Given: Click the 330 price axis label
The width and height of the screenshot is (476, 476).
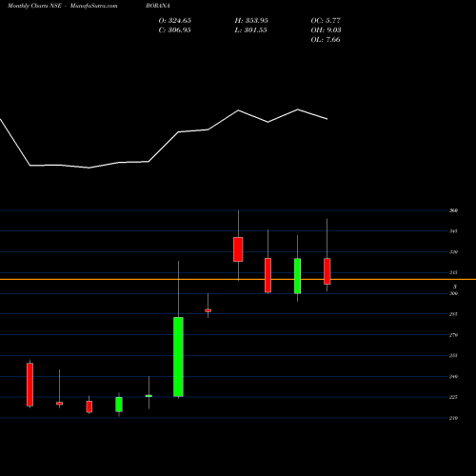Looking at the screenshot, I should pyautogui.click(x=453, y=252).
